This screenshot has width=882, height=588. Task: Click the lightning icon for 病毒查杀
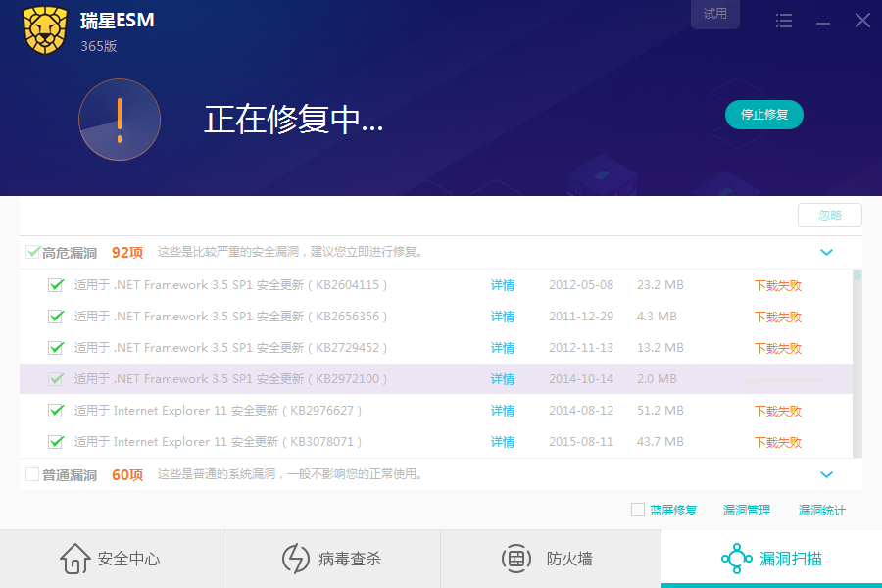(296, 559)
